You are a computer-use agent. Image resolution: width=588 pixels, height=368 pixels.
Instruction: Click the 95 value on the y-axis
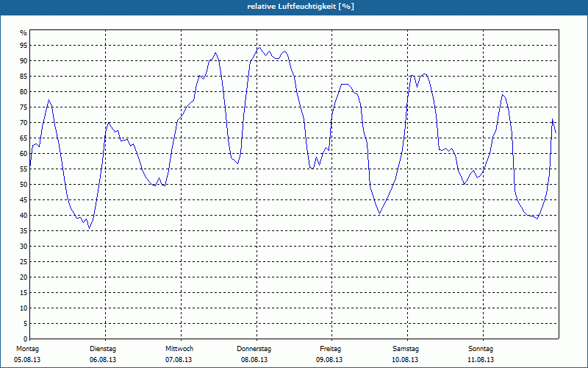pyautogui.click(x=24, y=46)
